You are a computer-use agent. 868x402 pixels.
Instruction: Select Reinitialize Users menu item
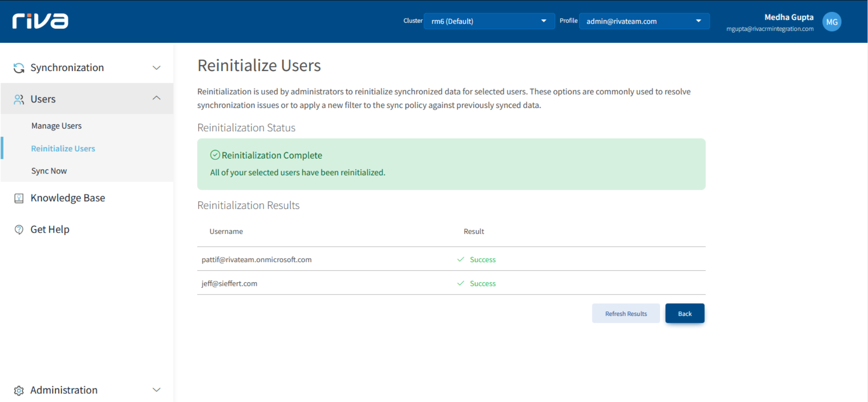pyautogui.click(x=63, y=148)
